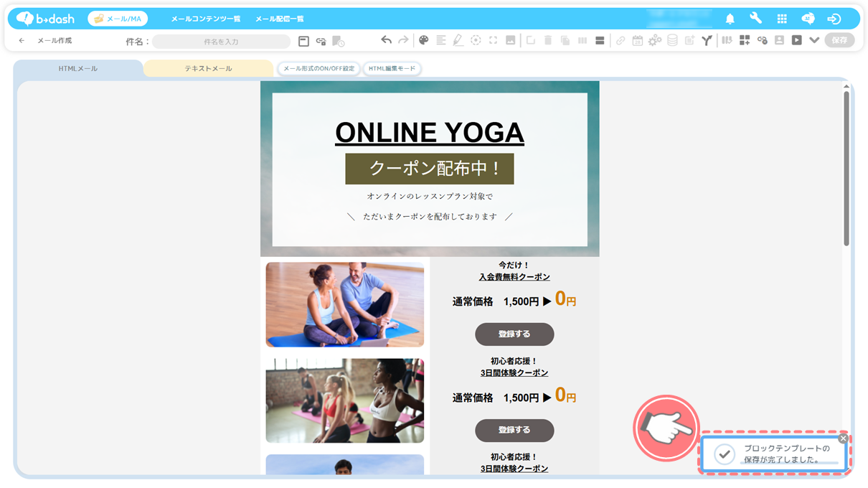Switch to the HTMLメール tab
This screenshot has height=488, width=868.
pyautogui.click(x=78, y=69)
